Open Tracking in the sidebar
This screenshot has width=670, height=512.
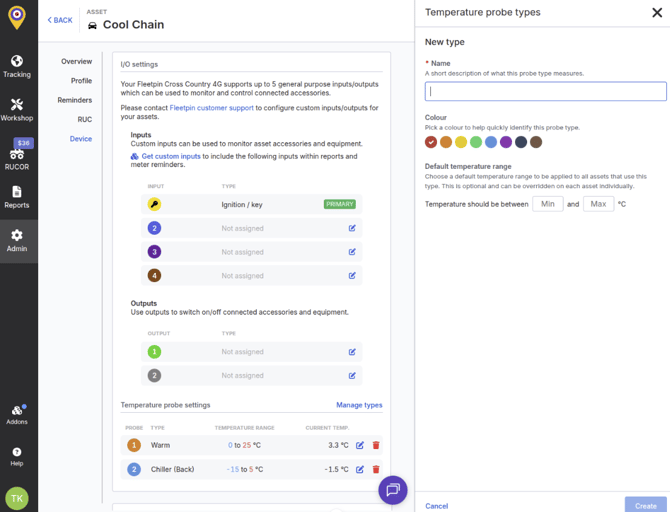point(17,65)
